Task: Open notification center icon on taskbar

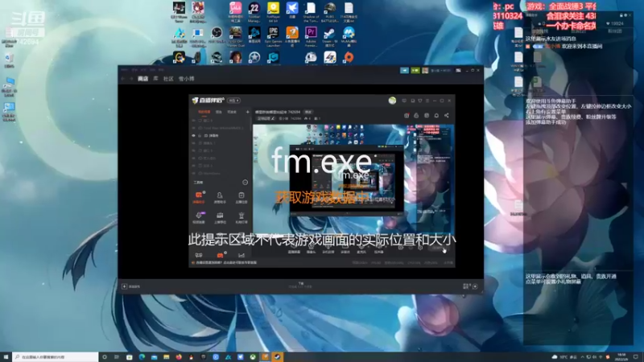Action: click(636, 357)
